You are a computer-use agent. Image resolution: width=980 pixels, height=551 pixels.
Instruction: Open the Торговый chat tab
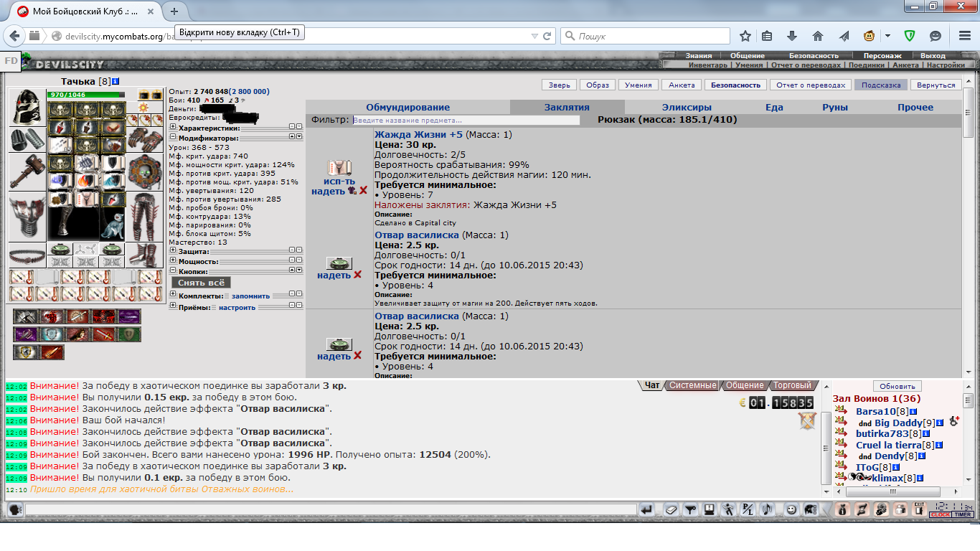[x=792, y=385]
